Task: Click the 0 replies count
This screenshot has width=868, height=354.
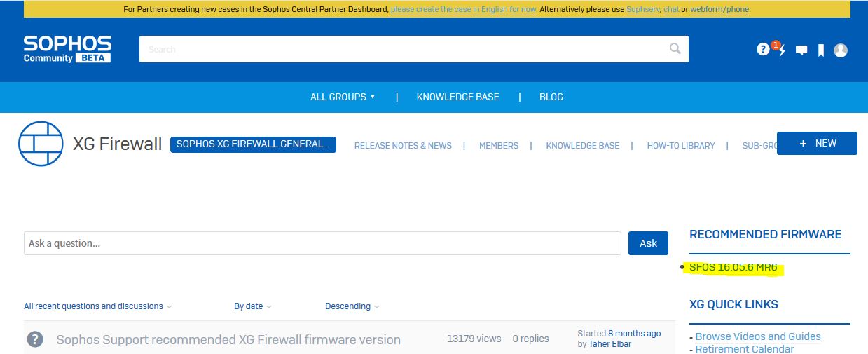Action: (530, 339)
